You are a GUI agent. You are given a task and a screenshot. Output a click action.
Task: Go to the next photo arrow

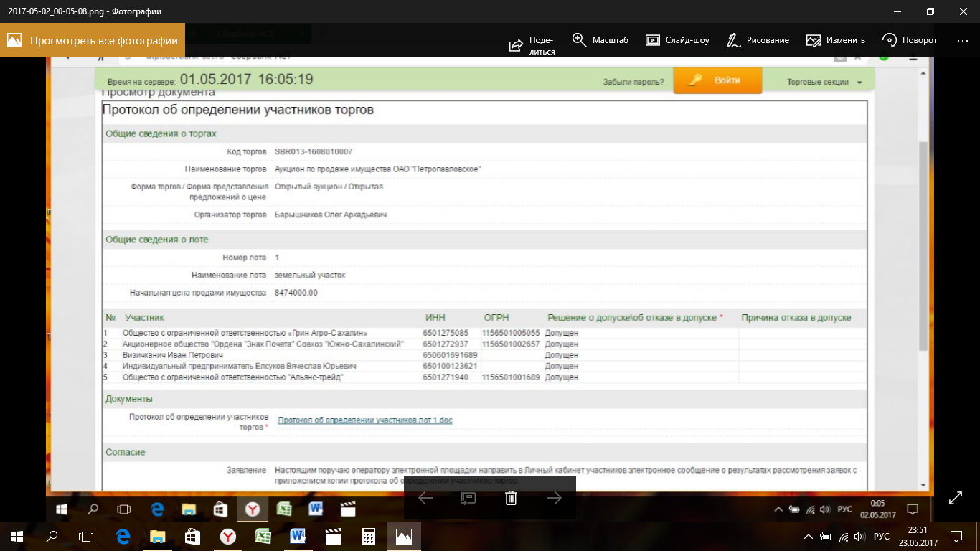tap(555, 498)
